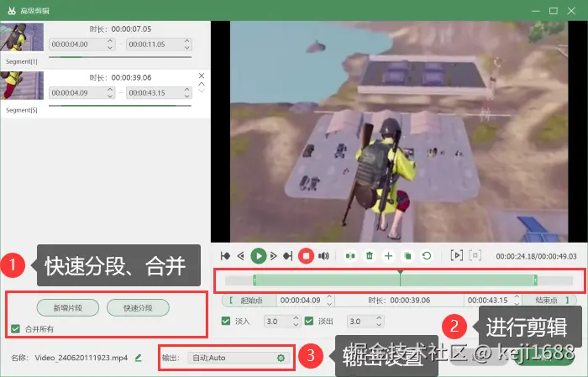Viewport: 588px width, 377px height.
Task: Click the rabbit app logo in title bar
Action: click(12, 10)
